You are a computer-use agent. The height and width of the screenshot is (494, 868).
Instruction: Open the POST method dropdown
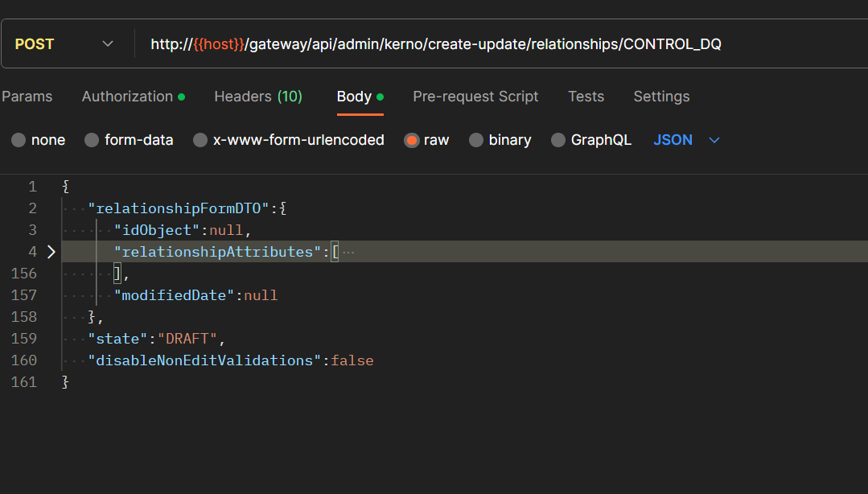point(64,44)
